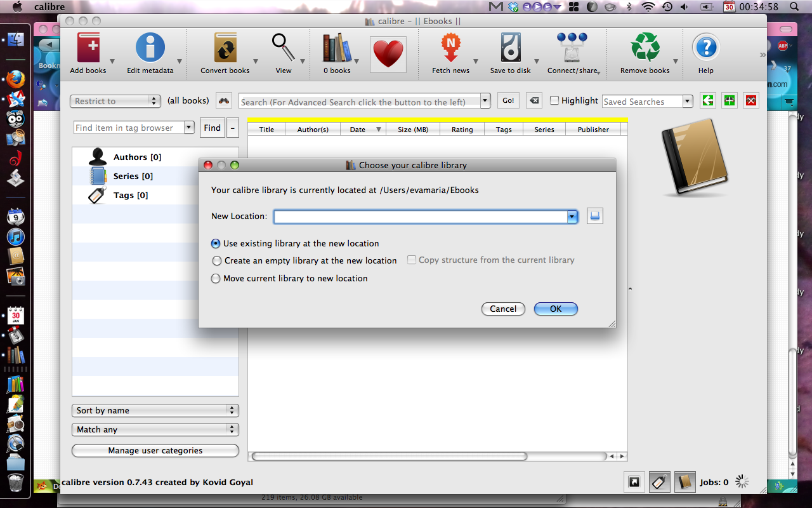The image size is (812, 508).
Task: Click the Jobs spinner icon in status bar
Action: coord(742,482)
